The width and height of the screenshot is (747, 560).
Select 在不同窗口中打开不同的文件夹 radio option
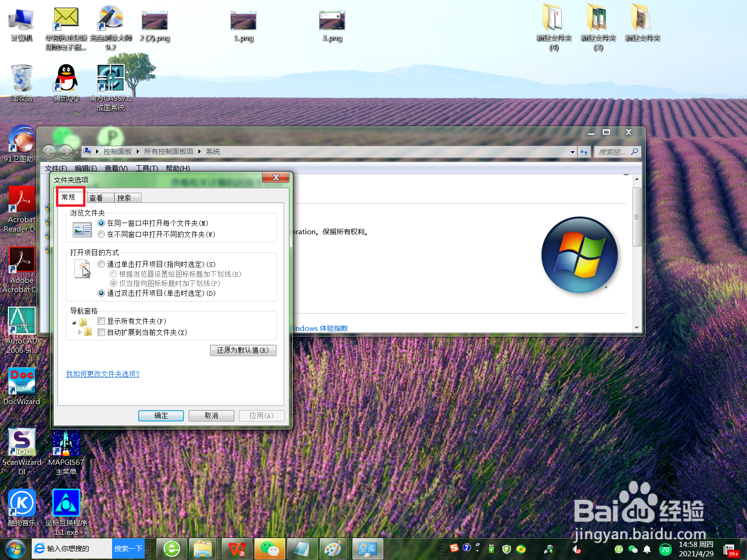[x=156, y=234]
